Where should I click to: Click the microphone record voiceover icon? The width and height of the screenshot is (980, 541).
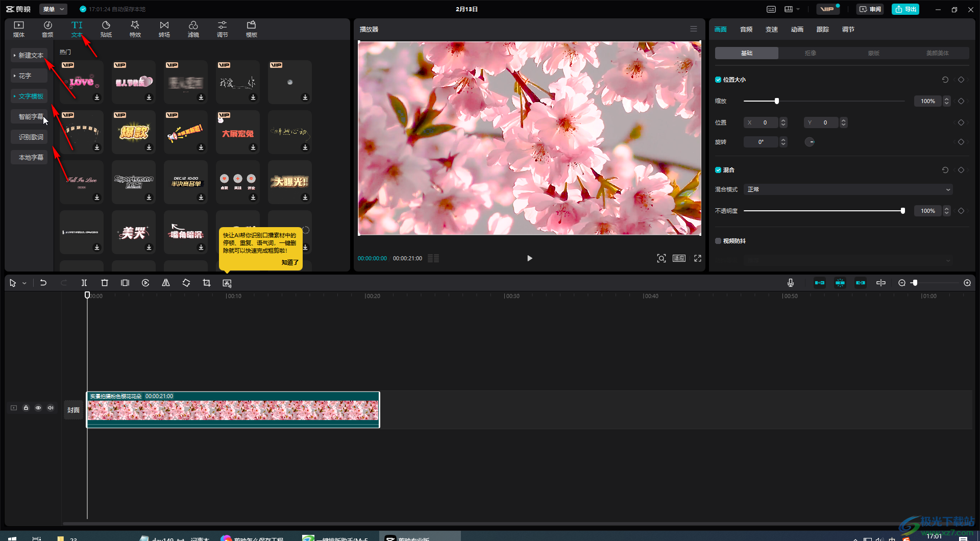click(791, 283)
